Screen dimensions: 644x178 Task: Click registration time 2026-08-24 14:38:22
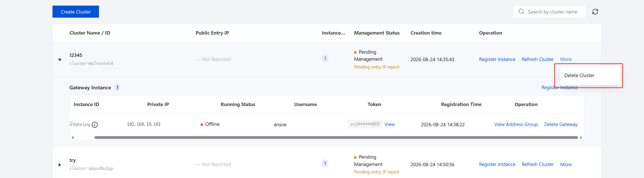(443, 125)
